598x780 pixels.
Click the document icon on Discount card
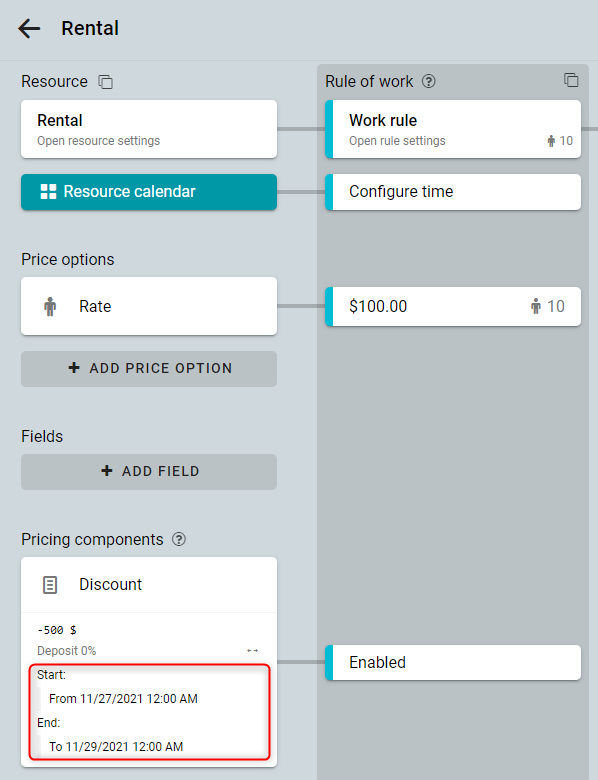point(50,585)
